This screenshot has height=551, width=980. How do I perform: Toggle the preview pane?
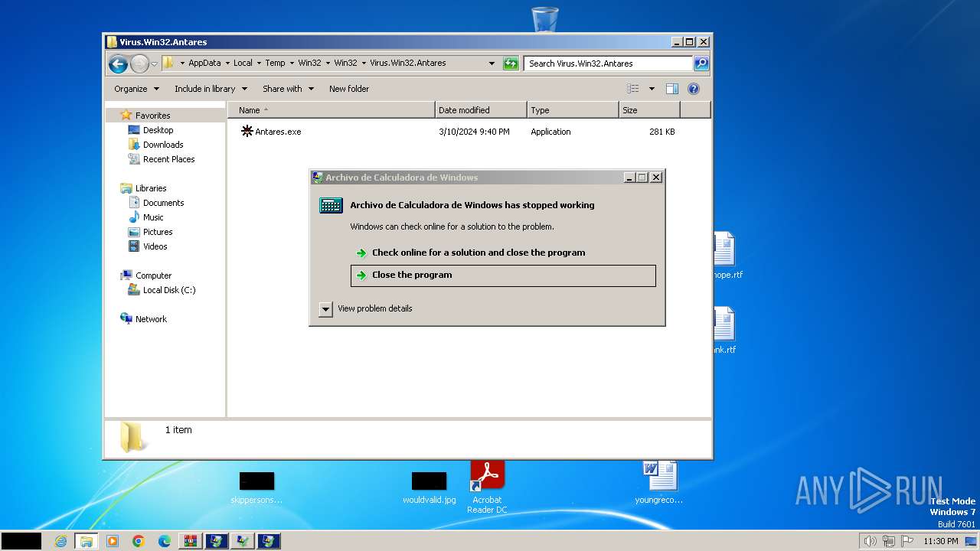click(x=672, y=89)
